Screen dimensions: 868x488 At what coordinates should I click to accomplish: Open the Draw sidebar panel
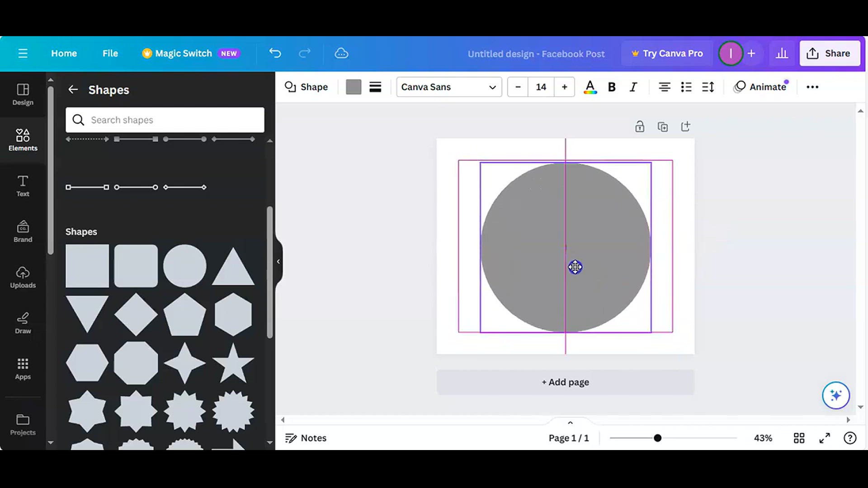pos(23,323)
